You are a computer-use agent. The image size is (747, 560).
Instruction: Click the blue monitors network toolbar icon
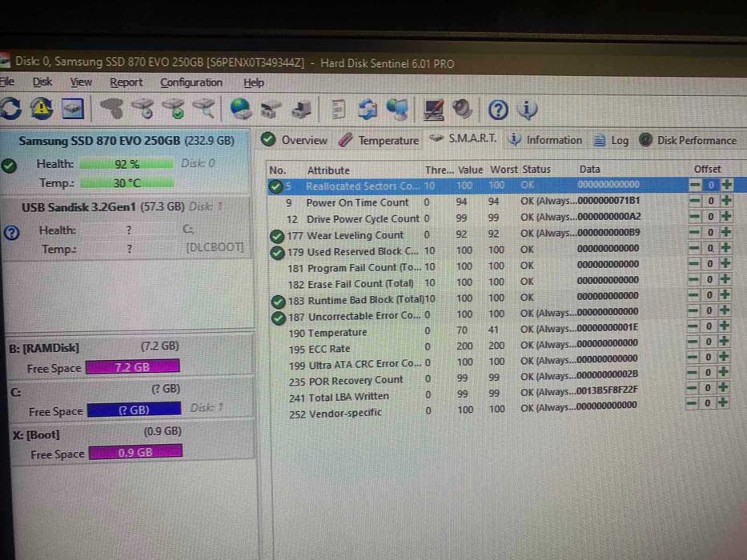tap(397, 110)
